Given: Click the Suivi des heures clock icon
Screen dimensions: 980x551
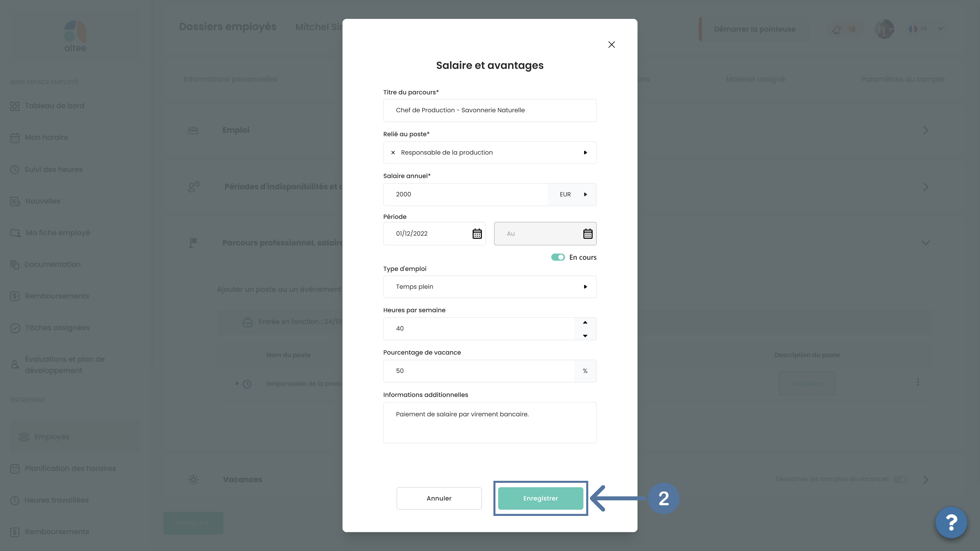Looking at the screenshot, I should tap(15, 170).
